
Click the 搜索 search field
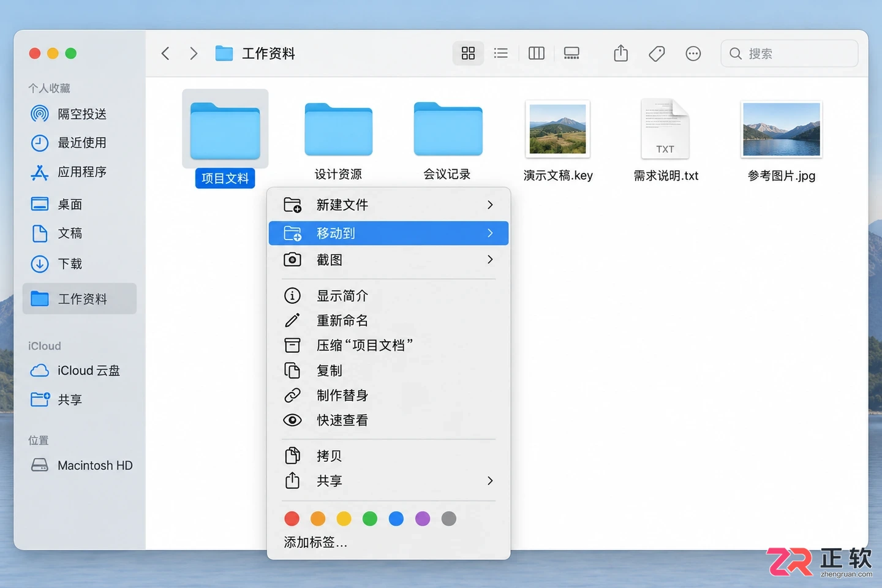click(790, 53)
